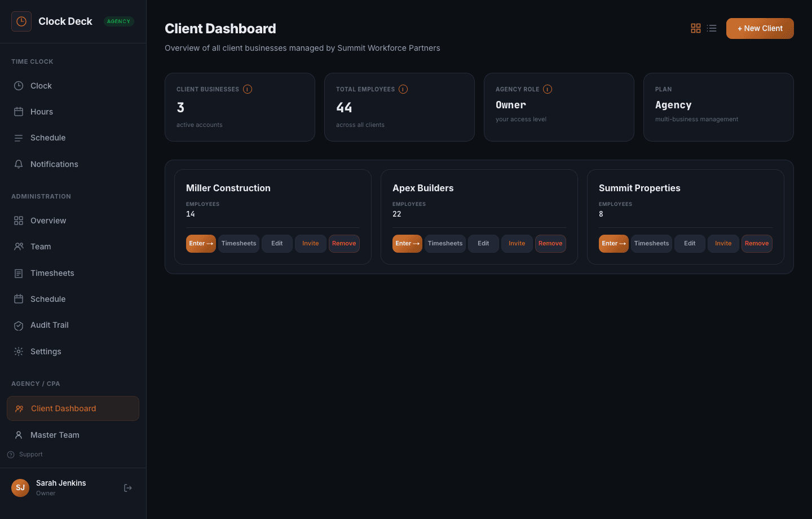Click the Sarah Jenkins user name
Screen dimensions: 812x519
point(61,483)
